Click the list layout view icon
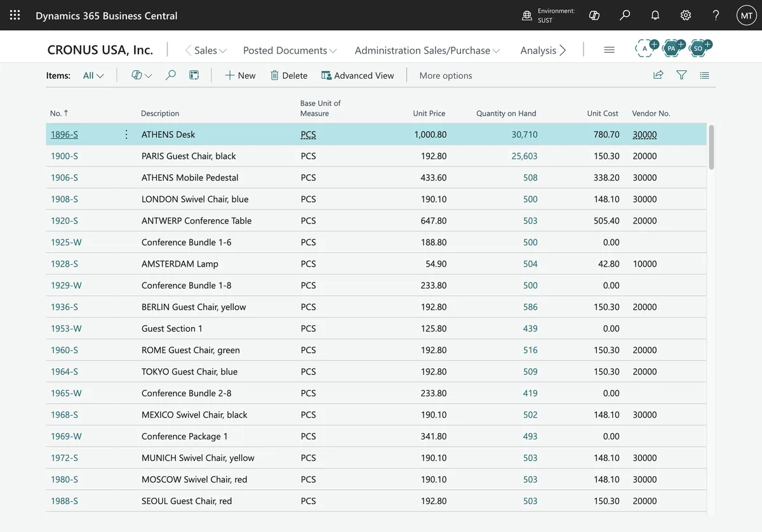The image size is (762, 532). click(x=704, y=75)
